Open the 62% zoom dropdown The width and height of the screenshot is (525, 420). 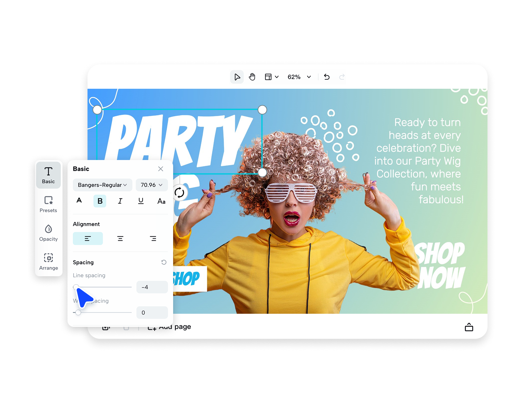click(298, 77)
